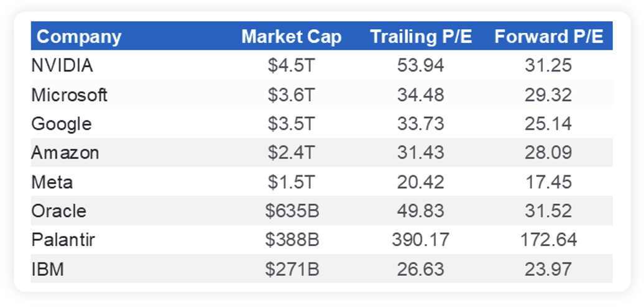Click Palantir's 172.64 forward P/E value

pos(548,240)
